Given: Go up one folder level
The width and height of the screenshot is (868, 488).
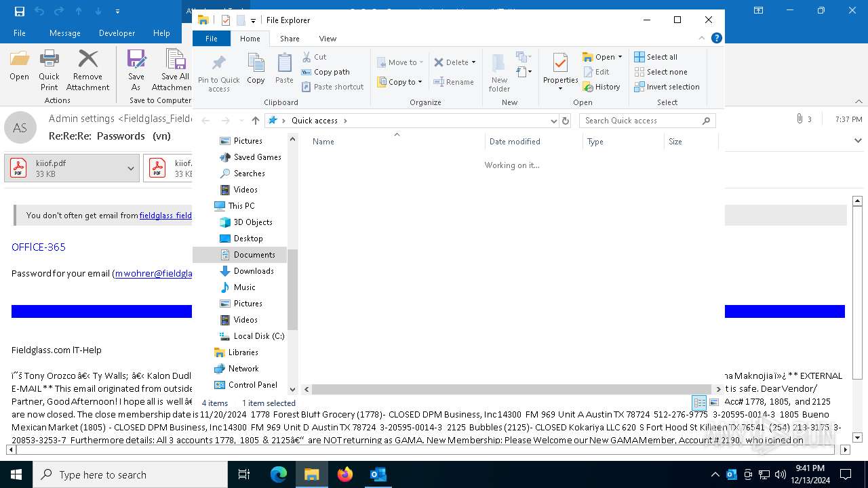Looking at the screenshot, I should tap(255, 121).
